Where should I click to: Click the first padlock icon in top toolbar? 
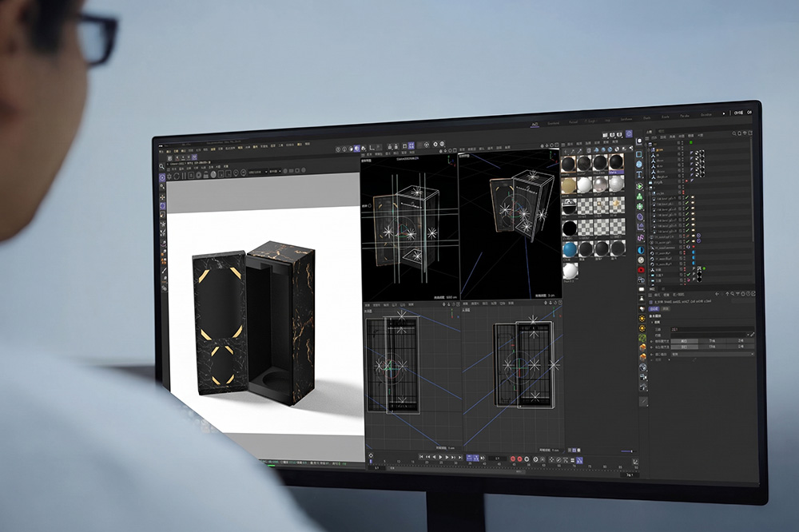[x=390, y=147]
